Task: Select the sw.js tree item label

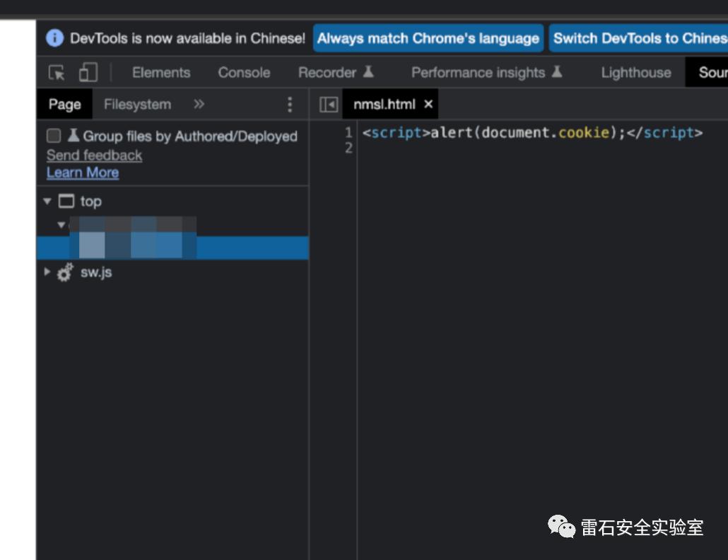Action: click(x=96, y=272)
